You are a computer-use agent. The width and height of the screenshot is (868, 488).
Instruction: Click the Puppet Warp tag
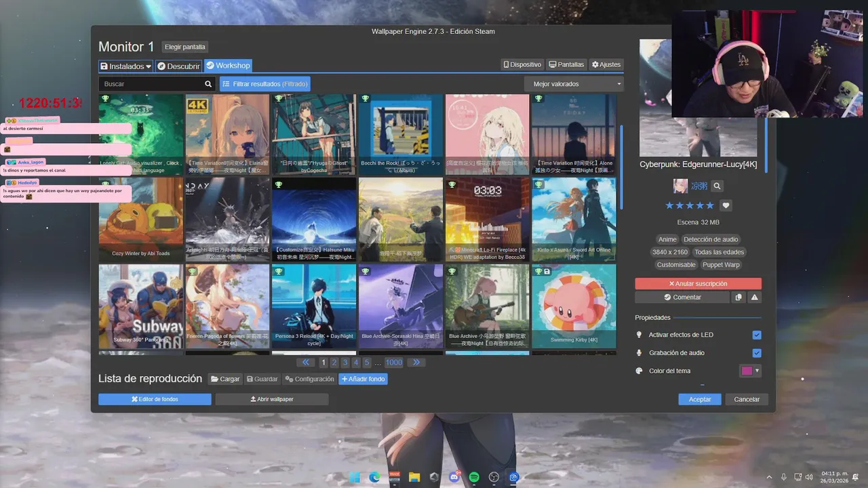[x=721, y=265]
